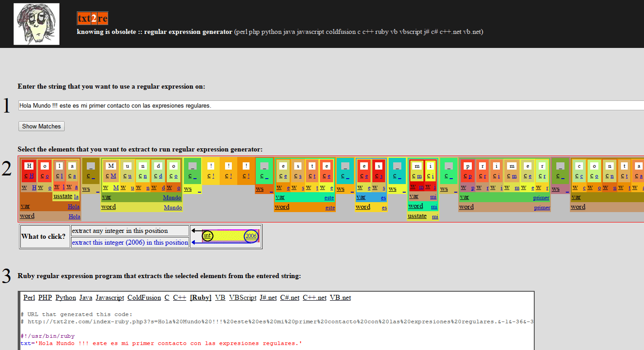Viewport: 644px width, 350px height.
Task: Open the C++.net code tab
Action: (x=315, y=298)
